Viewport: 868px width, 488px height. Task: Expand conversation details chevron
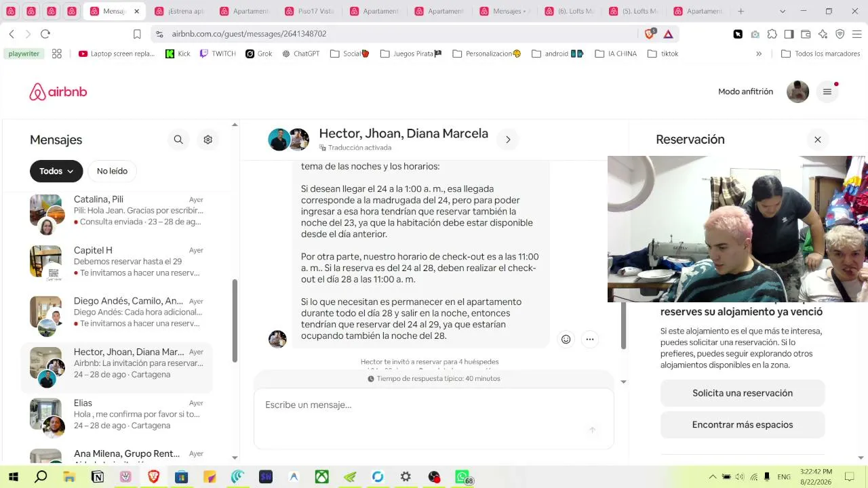click(508, 140)
